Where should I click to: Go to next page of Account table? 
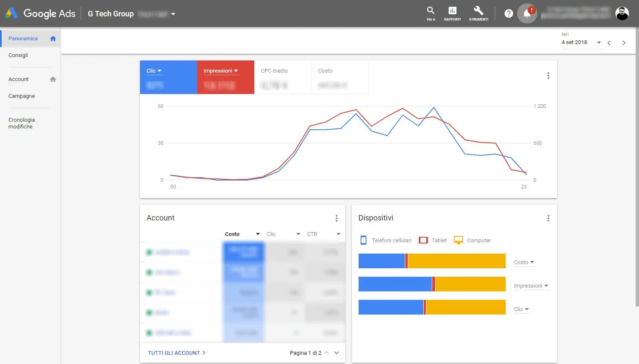pos(337,353)
